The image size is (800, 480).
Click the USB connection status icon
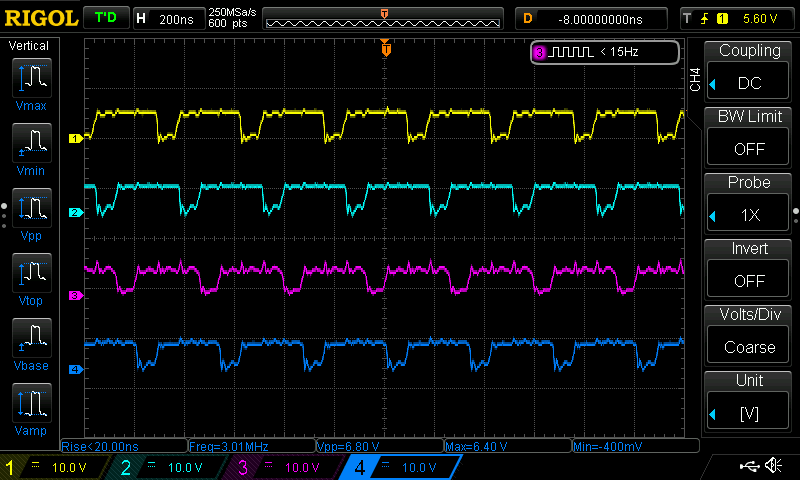click(x=750, y=466)
